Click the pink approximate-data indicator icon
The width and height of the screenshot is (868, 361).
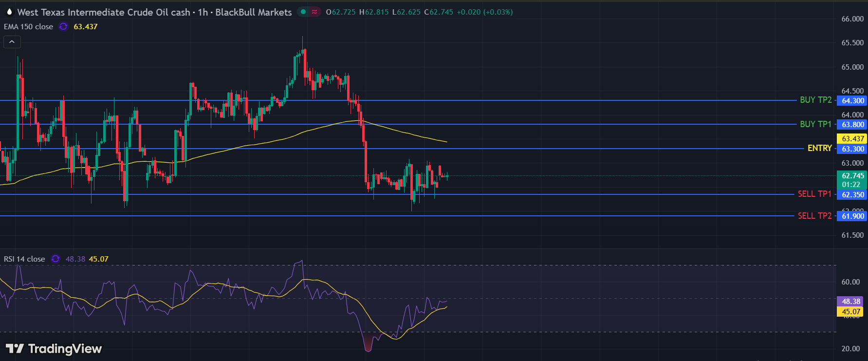pos(315,12)
